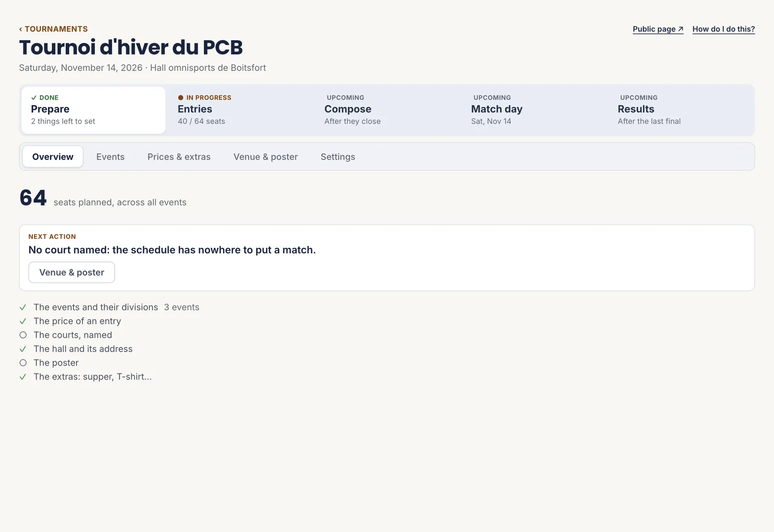Viewport: 774px width, 532px height.
Task: Open 'How do I do this?' help
Action: (723, 29)
